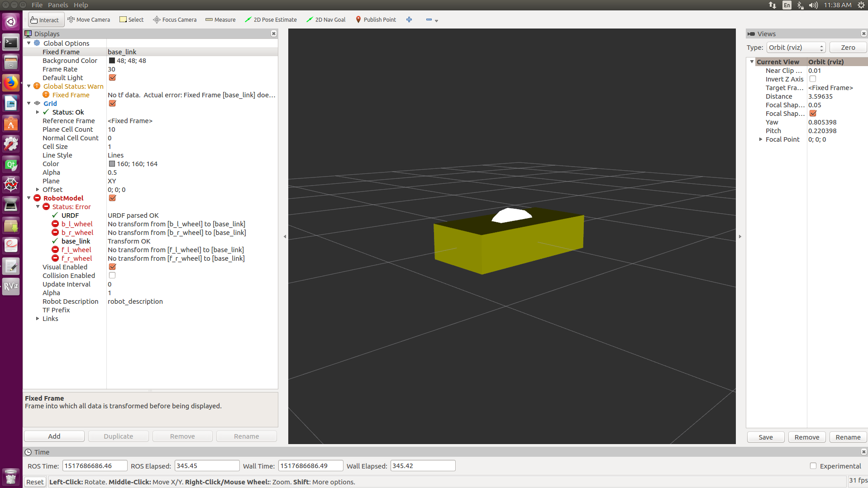
Task: Click Save in Views panel
Action: click(x=765, y=437)
